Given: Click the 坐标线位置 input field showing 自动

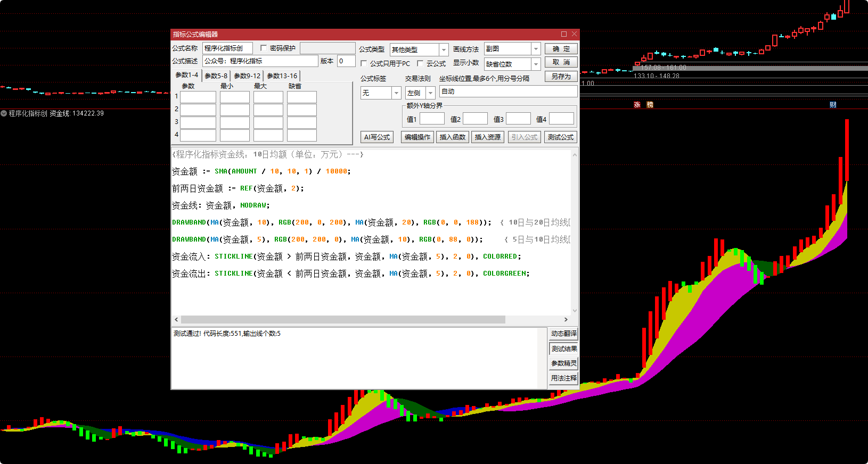Looking at the screenshot, I should [x=508, y=92].
